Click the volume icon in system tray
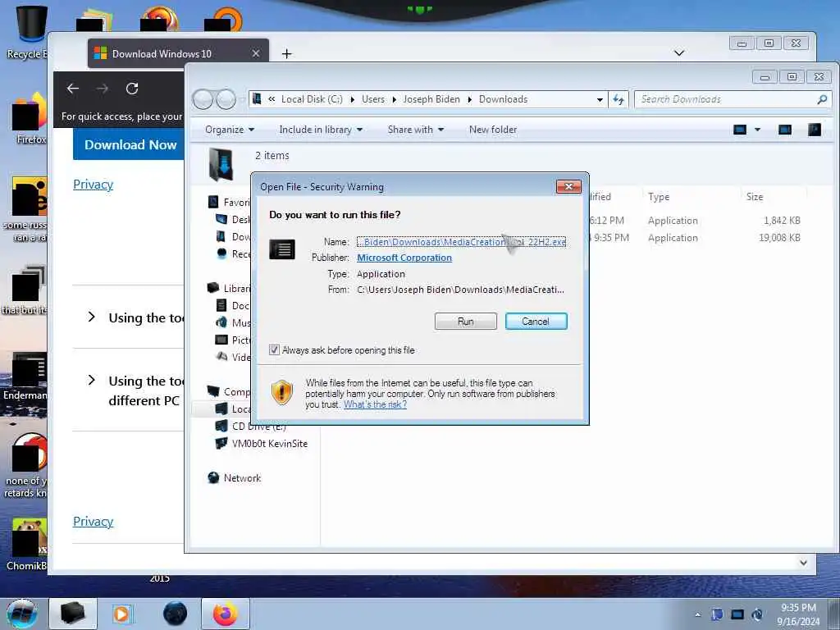Image resolution: width=840 pixels, height=630 pixels. tap(757, 615)
